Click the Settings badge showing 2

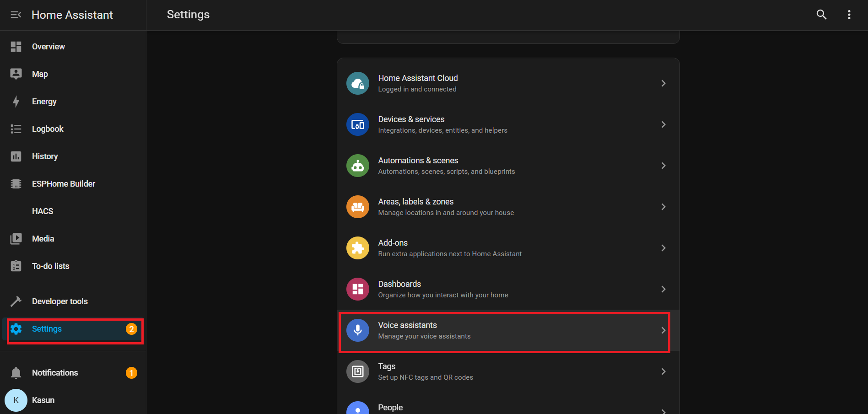coord(131,329)
